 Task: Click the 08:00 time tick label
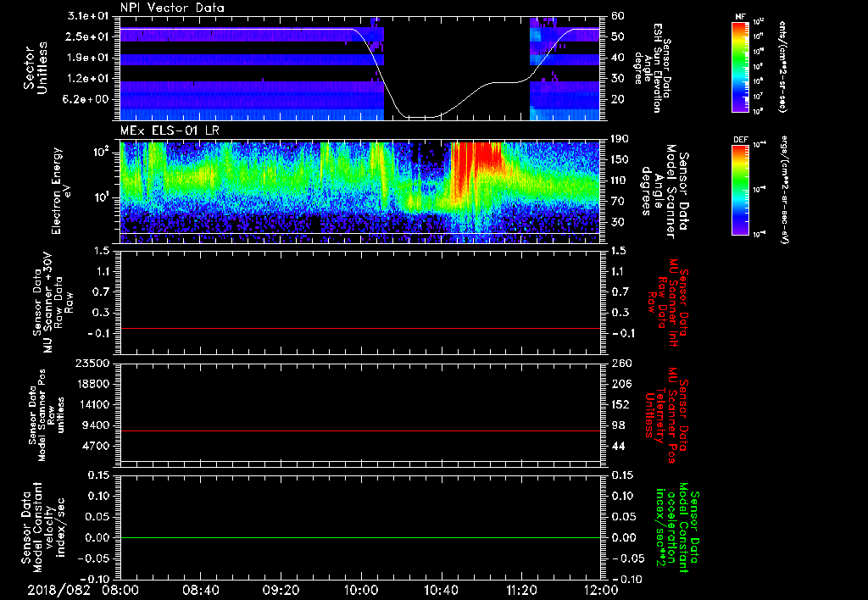pos(120,591)
